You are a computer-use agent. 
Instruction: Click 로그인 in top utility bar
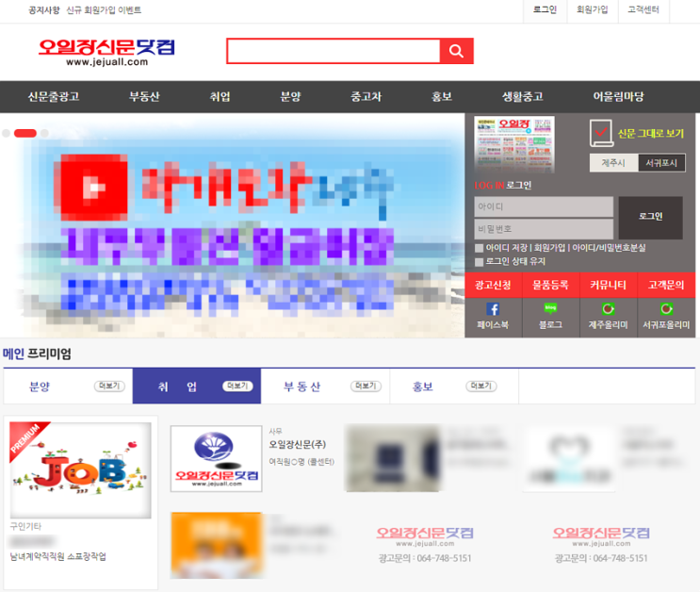[x=545, y=9]
